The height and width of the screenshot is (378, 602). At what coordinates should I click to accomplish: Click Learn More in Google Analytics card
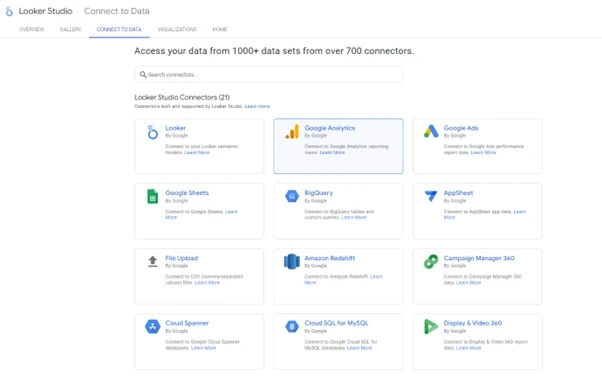[332, 152]
